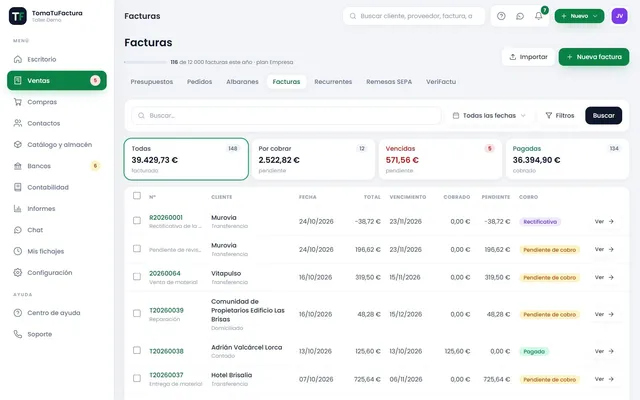Click arrow icon on R20260001 row
The height and width of the screenshot is (400, 640).
pos(611,222)
